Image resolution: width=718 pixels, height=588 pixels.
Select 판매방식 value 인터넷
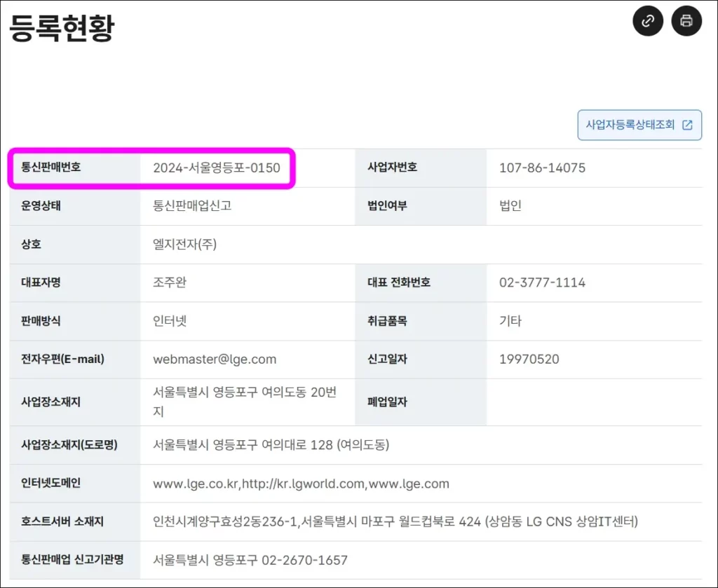tap(170, 321)
